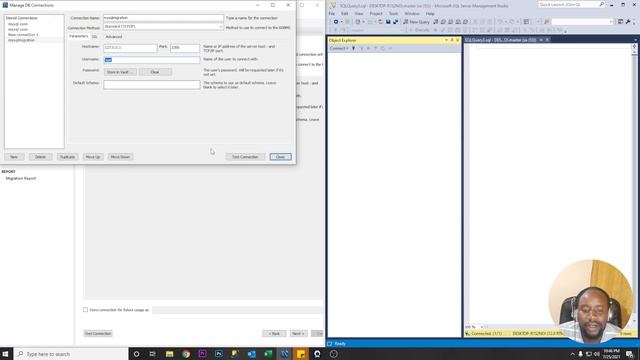Click the navigate back icon in SSMS toolbar

(336, 22)
